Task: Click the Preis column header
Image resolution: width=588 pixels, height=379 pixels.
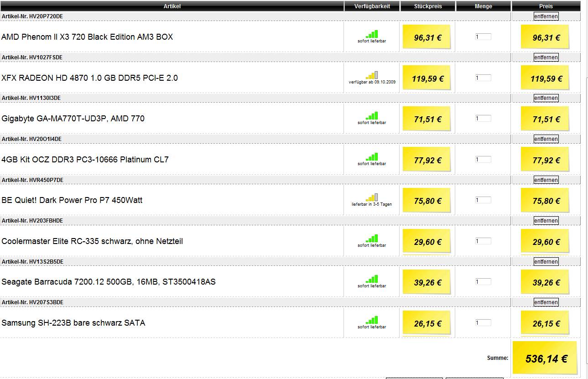Action: (x=546, y=6)
